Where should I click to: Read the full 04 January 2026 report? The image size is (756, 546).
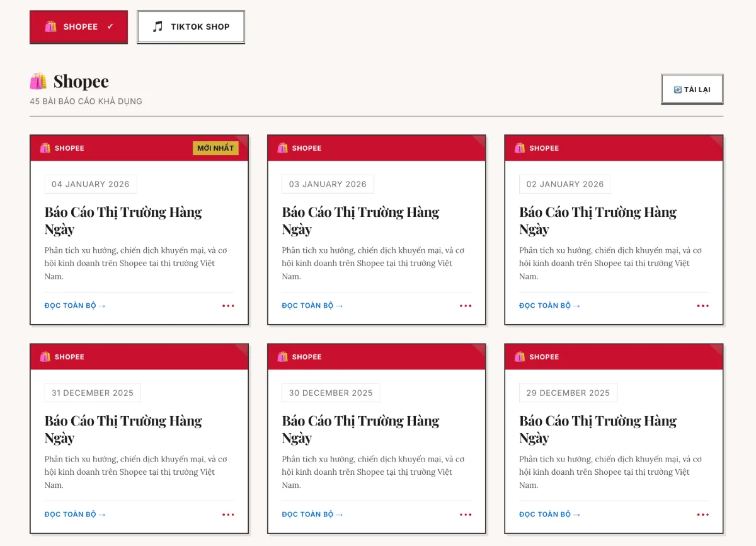tap(75, 306)
